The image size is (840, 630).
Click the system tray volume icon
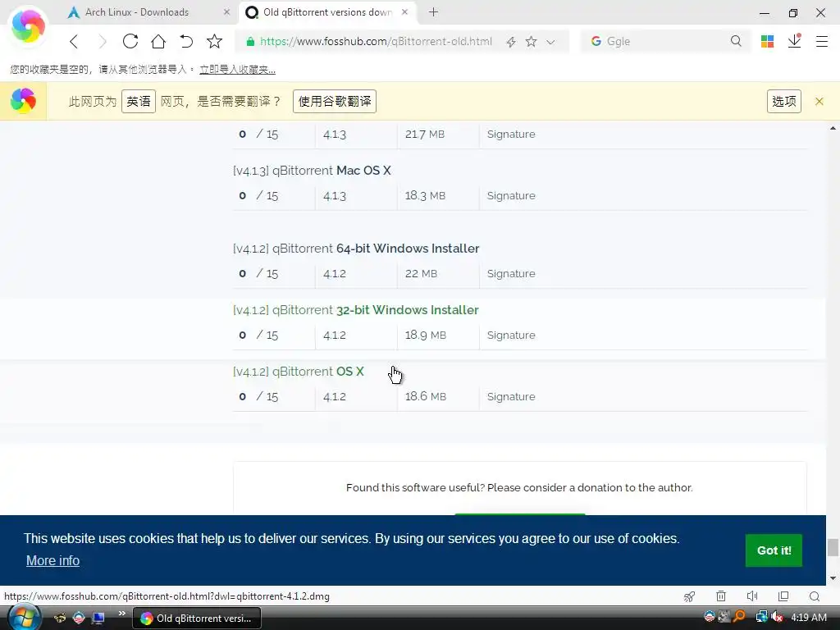click(x=776, y=617)
